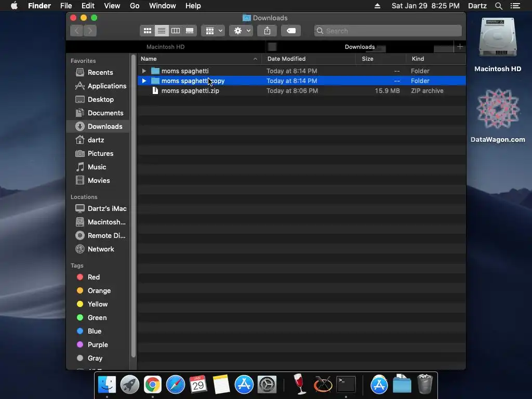Launch Safari from the Dock
The height and width of the screenshot is (399, 532).
tap(176, 385)
